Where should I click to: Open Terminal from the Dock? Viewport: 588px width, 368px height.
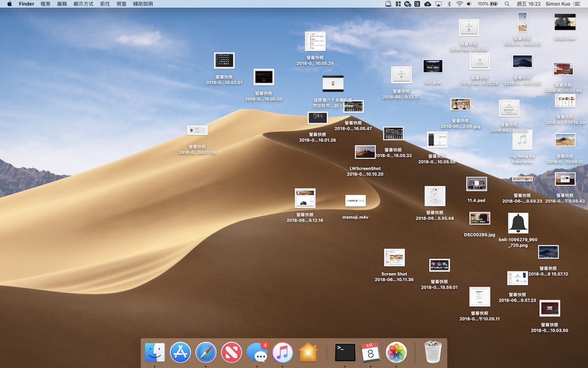(x=345, y=352)
